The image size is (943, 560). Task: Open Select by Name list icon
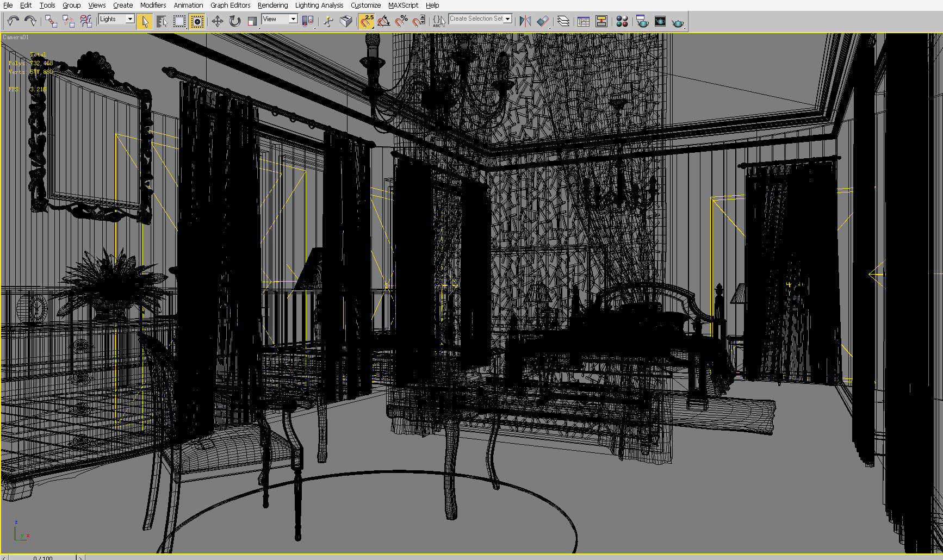[x=162, y=21]
